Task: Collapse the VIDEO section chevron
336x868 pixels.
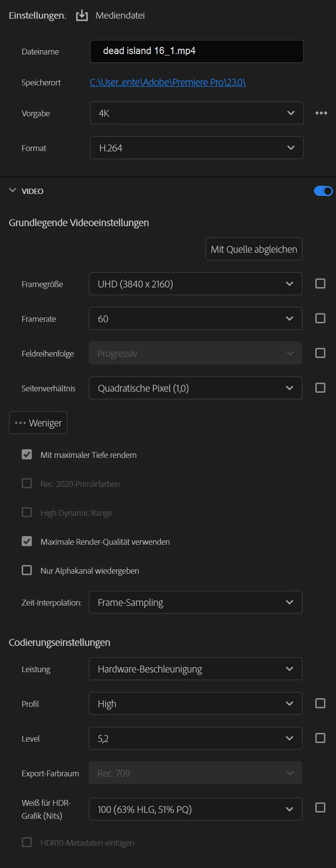Action: tap(13, 191)
